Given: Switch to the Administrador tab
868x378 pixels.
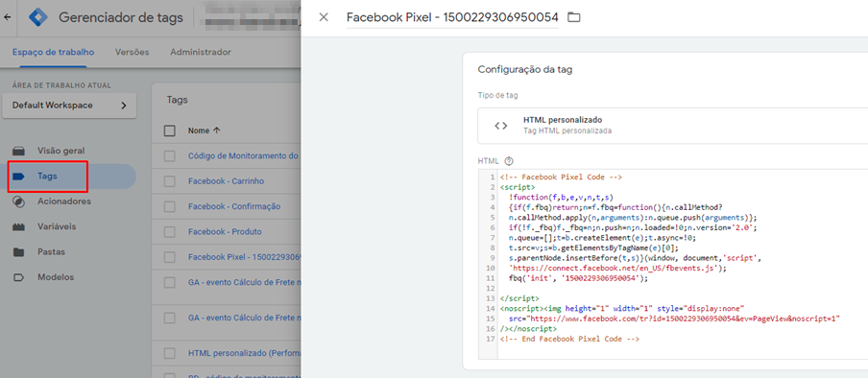Looking at the screenshot, I should pyautogui.click(x=201, y=52).
